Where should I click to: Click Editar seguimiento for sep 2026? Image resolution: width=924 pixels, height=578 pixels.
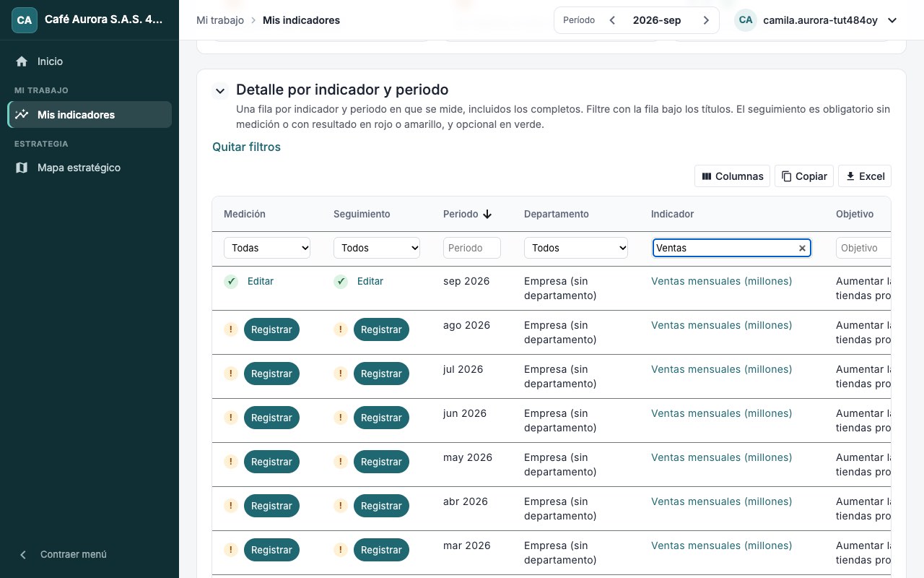click(370, 281)
